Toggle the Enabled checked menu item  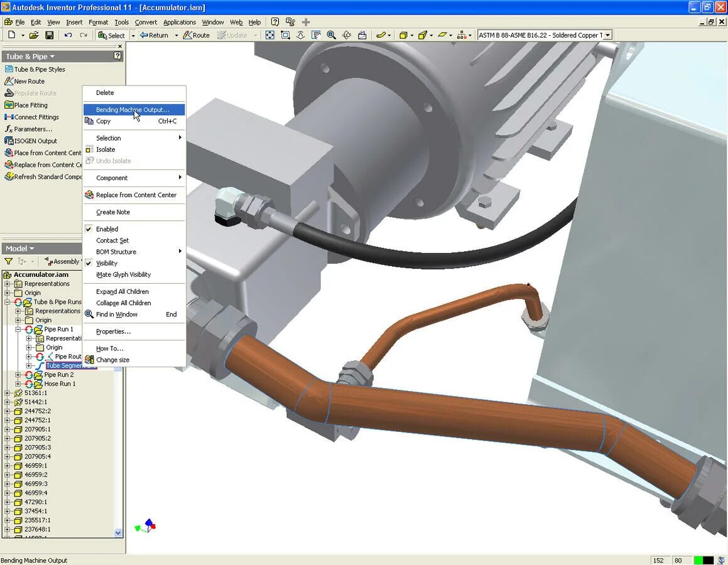coord(134,229)
